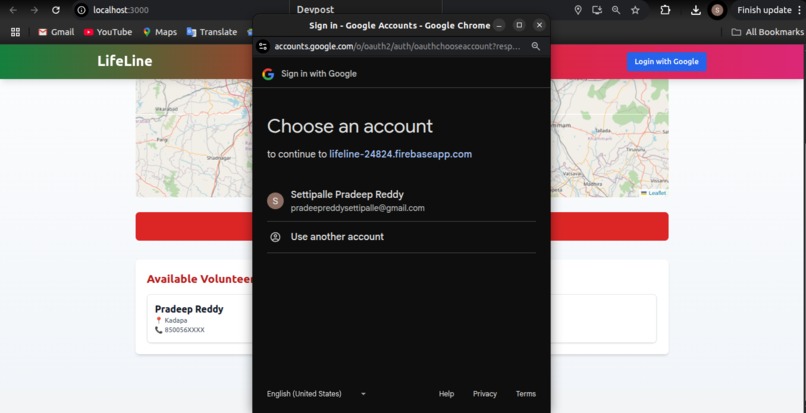Open the English (United States) language dropdown

316,394
